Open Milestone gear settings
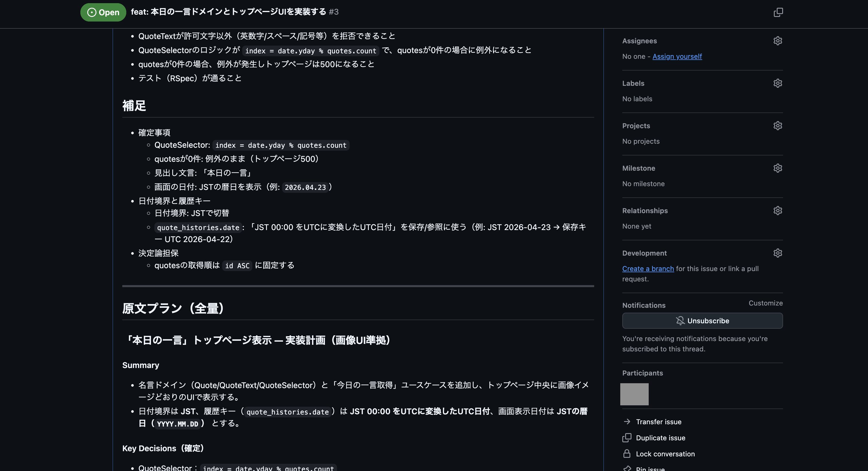The width and height of the screenshot is (868, 471). click(x=777, y=168)
